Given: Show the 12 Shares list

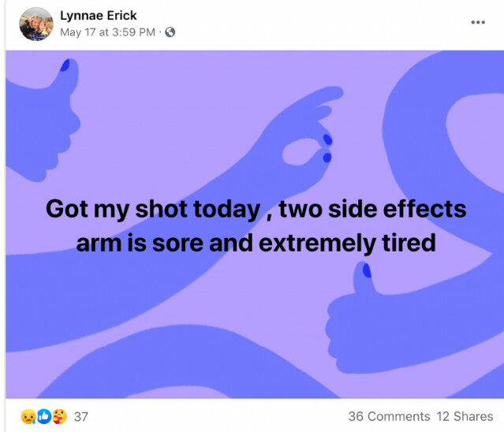Looking at the screenshot, I should [x=465, y=416].
